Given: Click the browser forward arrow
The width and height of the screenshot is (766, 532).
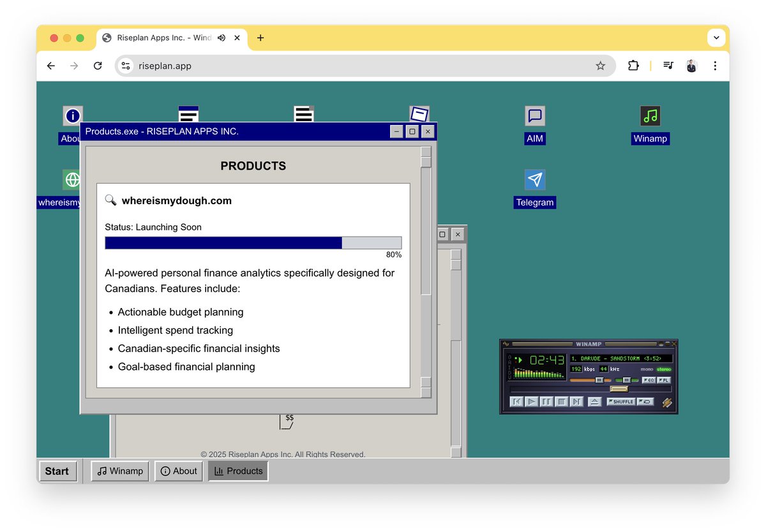Looking at the screenshot, I should pos(74,66).
